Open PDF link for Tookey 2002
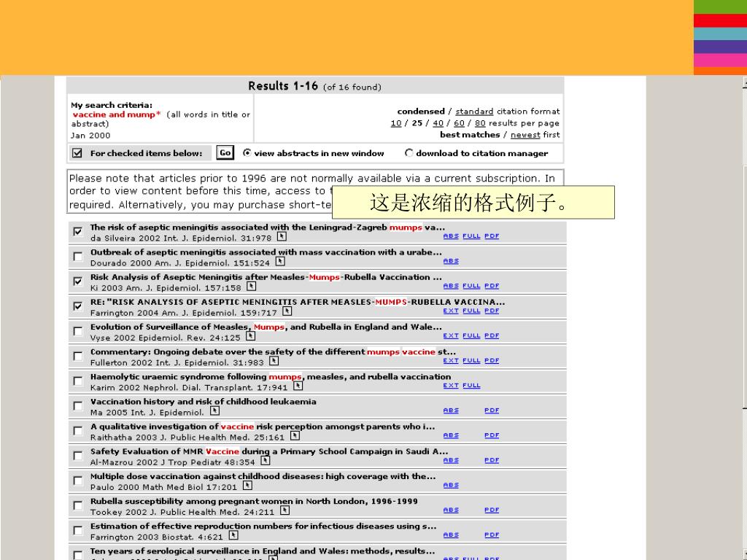747x560 pixels. click(x=492, y=510)
